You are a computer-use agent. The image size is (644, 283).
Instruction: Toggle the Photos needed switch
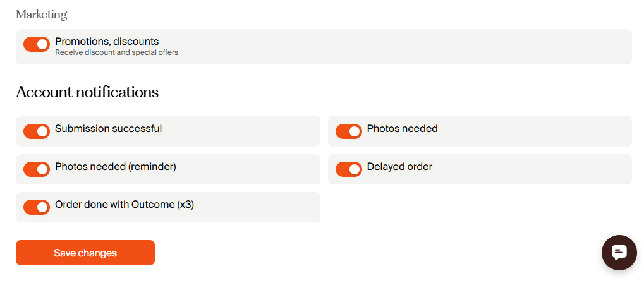[348, 131]
